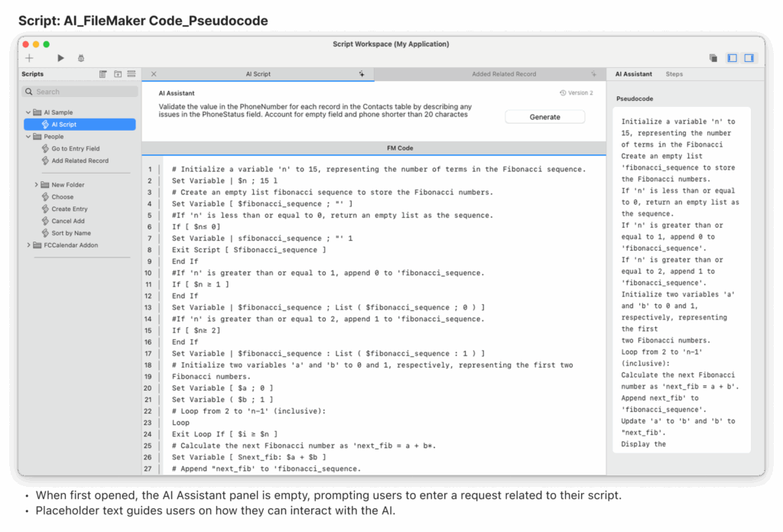Expand the FCCalendar Addon folder

click(28, 245)
